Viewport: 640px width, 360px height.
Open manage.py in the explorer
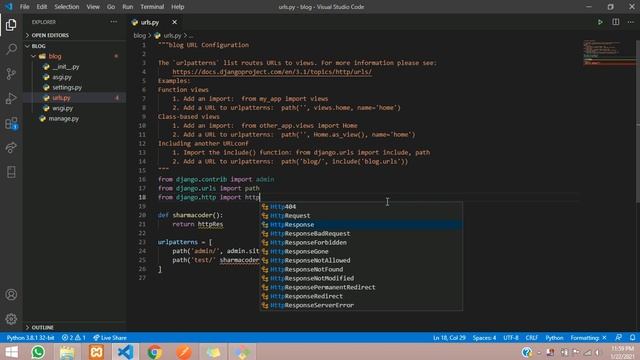64,119
